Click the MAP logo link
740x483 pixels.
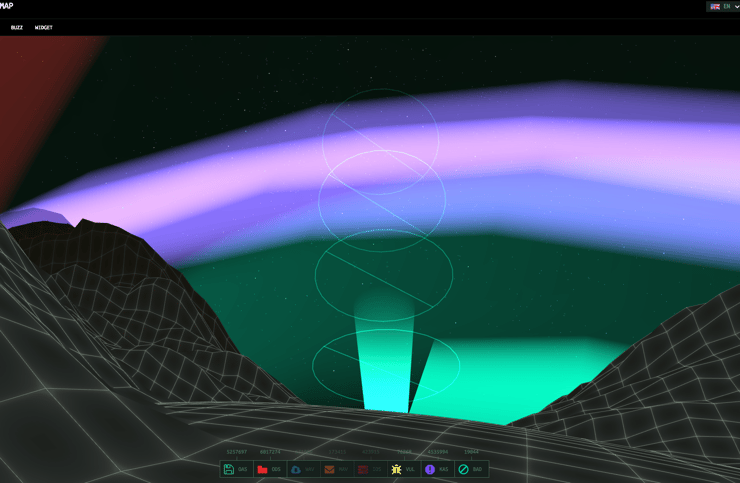(7, 6)
